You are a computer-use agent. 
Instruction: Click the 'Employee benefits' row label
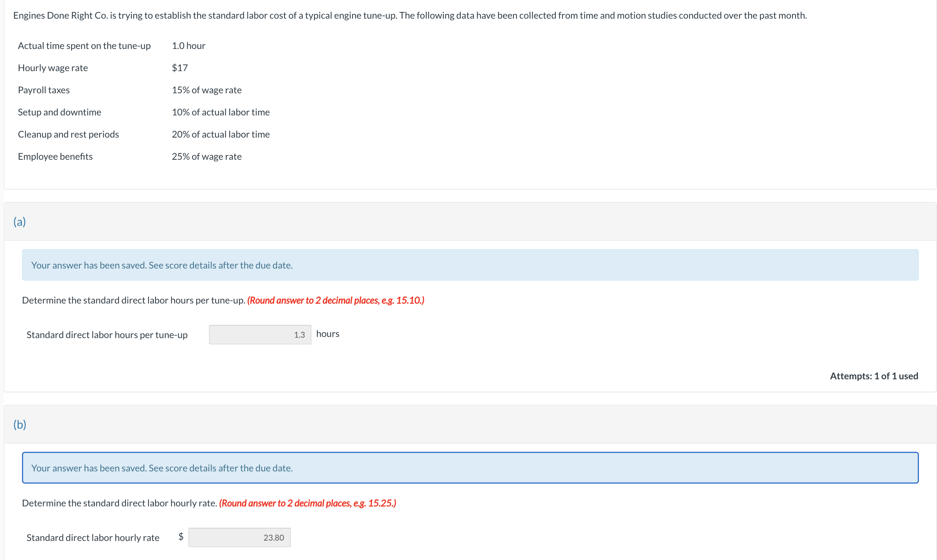(x=55, y=157)
